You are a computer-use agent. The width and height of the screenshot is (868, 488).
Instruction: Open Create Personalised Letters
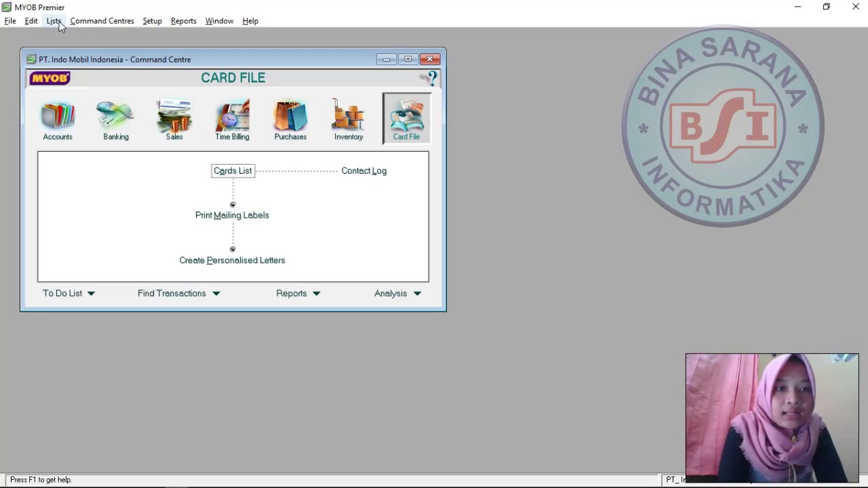tap(232, 260)
